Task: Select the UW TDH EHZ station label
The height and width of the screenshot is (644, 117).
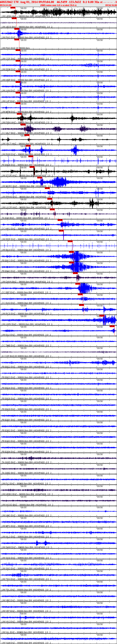Action: (9, 579)
